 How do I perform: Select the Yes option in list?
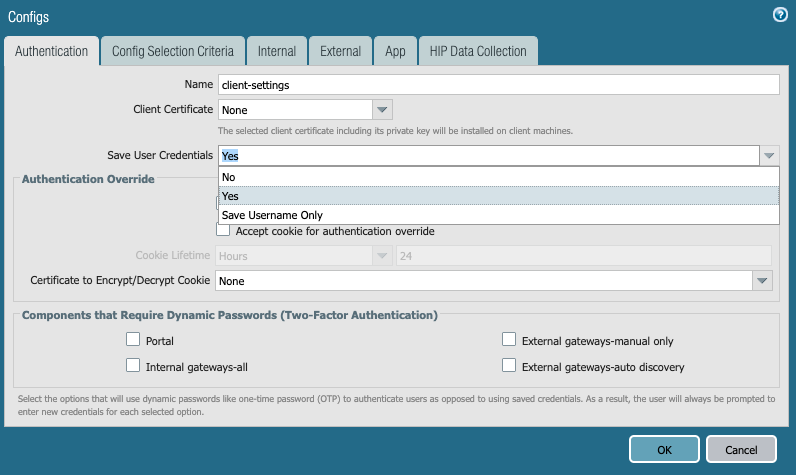click(498, 196)
